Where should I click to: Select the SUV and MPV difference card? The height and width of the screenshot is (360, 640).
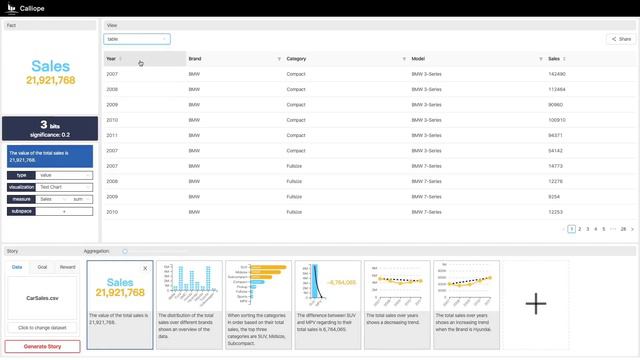click(328, 305)
